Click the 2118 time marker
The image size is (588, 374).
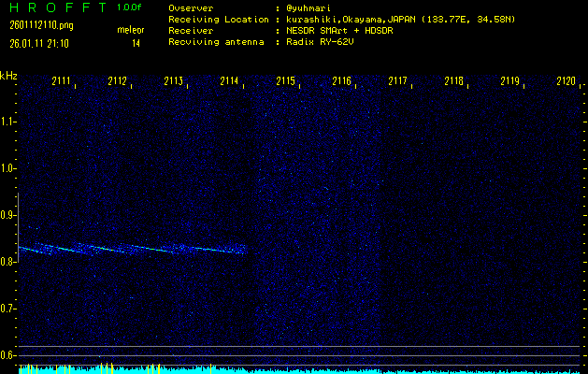453,80
